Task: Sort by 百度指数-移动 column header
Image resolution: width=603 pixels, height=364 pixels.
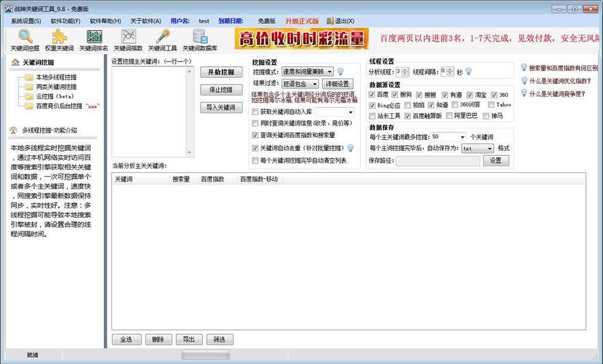Action: click(260, 179)
